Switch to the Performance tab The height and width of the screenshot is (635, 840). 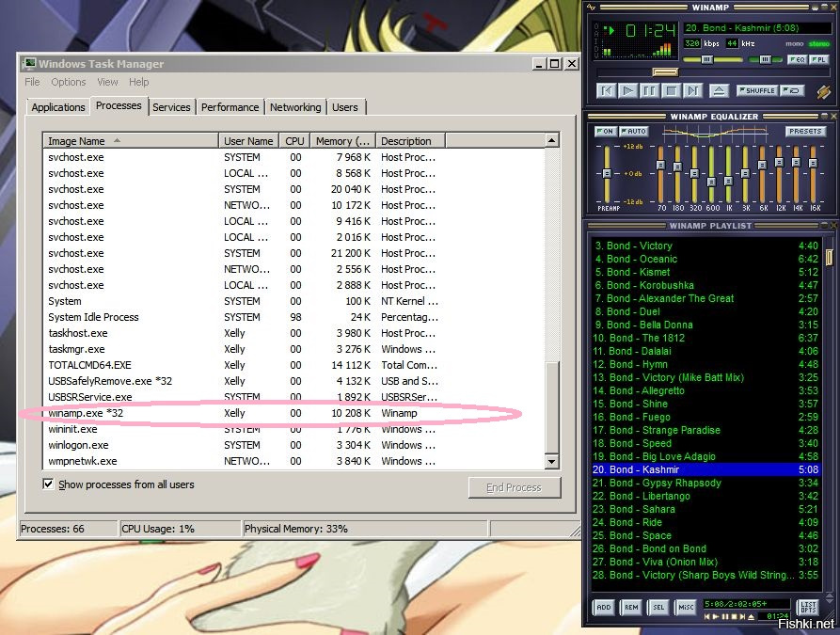point(230,107)
